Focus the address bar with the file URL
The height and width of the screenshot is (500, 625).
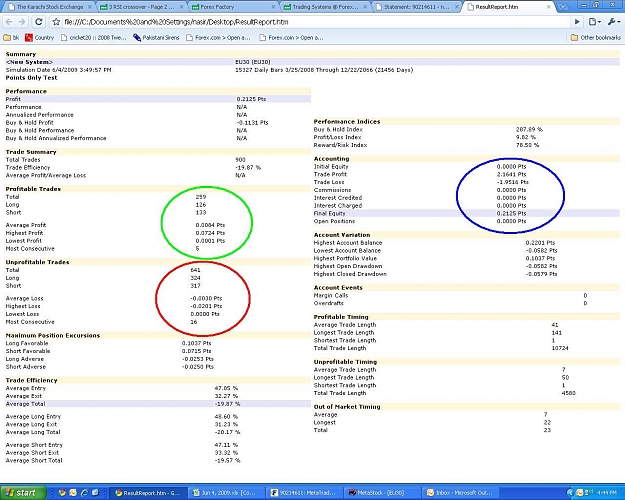pos(315,22)
